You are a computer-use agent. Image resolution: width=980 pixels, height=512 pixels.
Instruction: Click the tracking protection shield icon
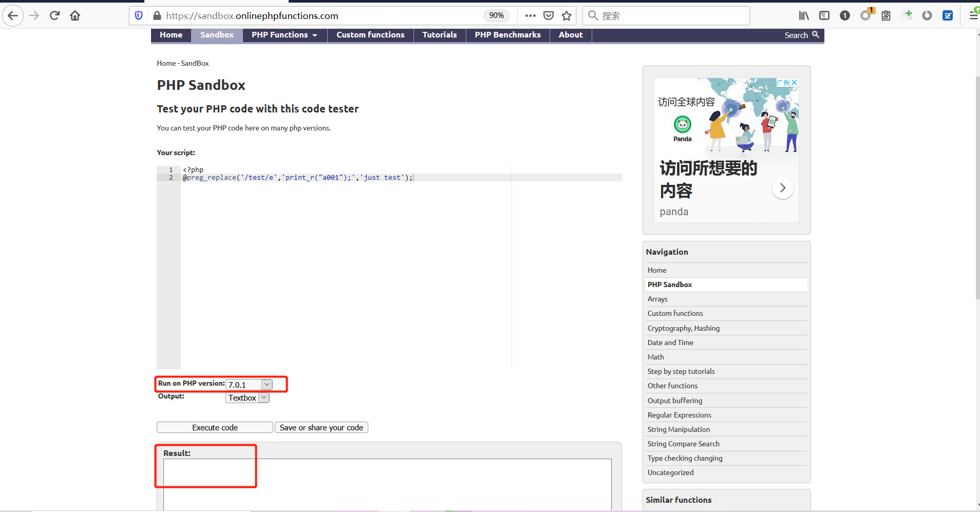point(138,15)
